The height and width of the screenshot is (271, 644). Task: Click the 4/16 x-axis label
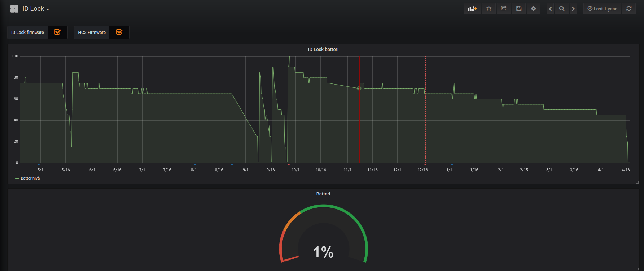tap(626, 170)
